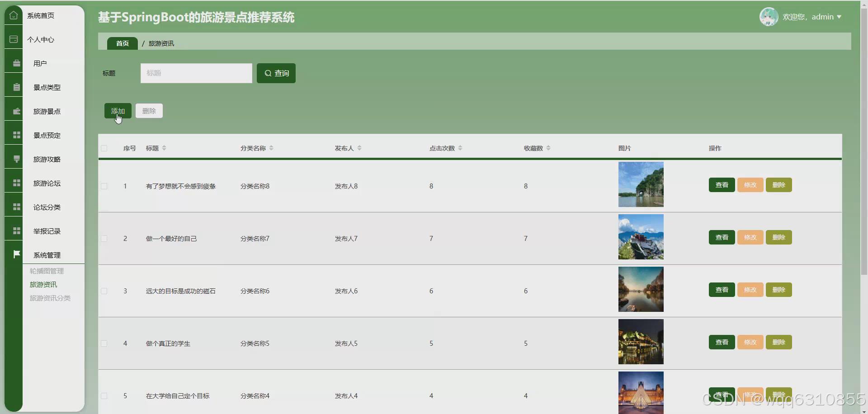The height and width of the screenshot is (414, 868).
Task: Click the 用户 sidebar icon
Action: click(16, 63)
